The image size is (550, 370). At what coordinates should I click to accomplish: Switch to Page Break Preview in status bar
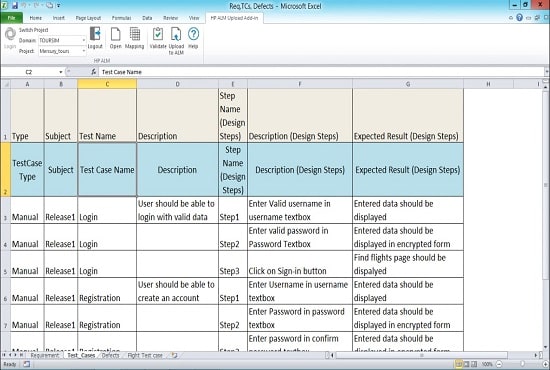474,364
